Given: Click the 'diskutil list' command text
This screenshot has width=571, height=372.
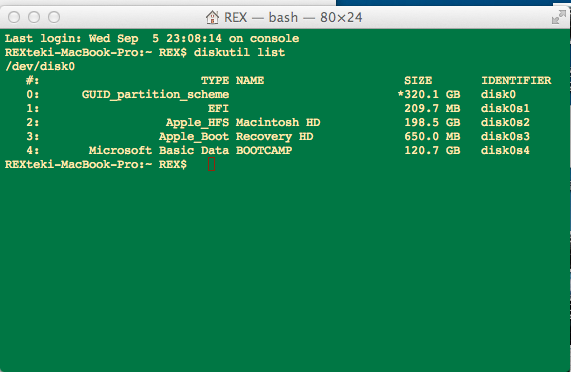Looking at the screenshot, I should click(239, 52).
